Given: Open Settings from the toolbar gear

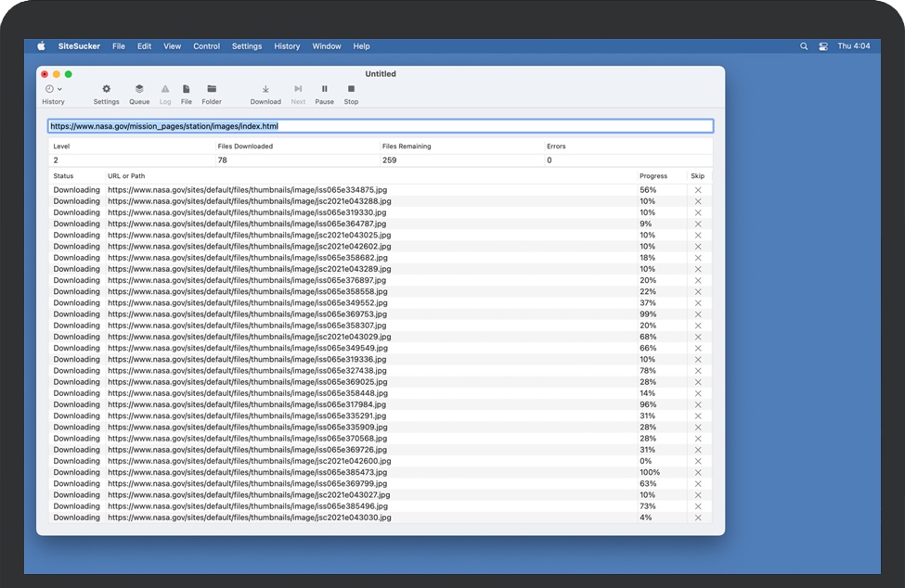Looking at the screenshot, I should [106, 89].
